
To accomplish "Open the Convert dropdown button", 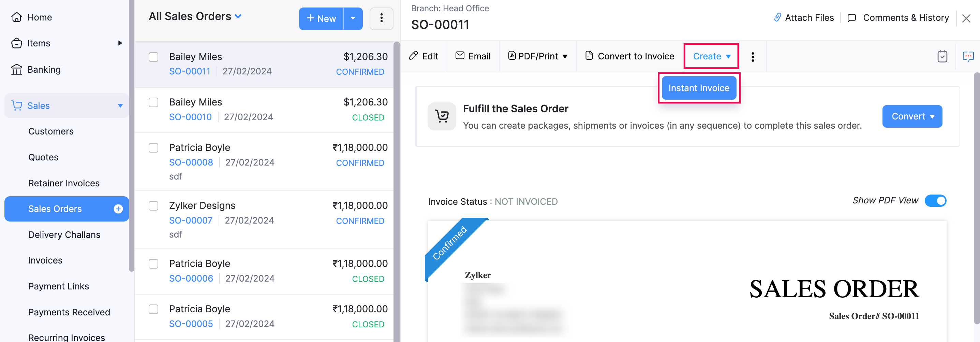I will (912, 116).
